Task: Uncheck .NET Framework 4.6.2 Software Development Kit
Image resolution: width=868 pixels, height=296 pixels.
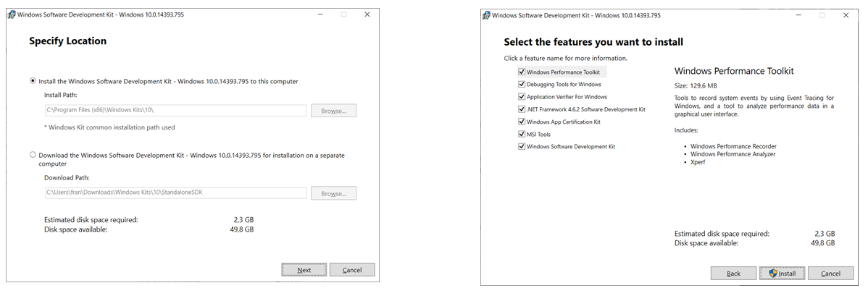Action: [522, 109]
